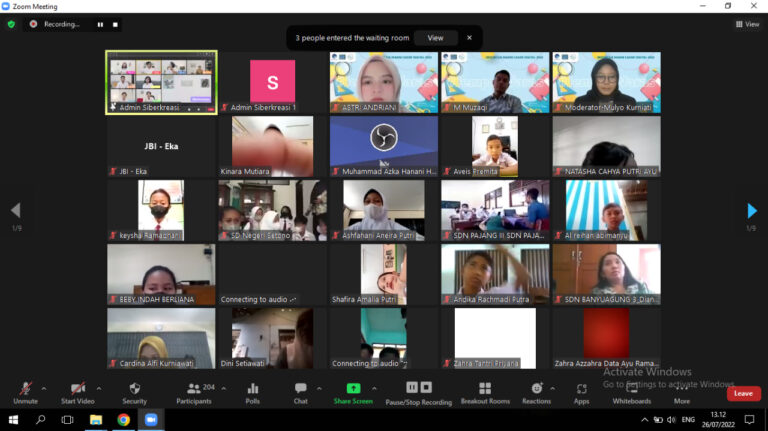
Task: Expand audio options next to Unmute
Action: coord(44,388)
